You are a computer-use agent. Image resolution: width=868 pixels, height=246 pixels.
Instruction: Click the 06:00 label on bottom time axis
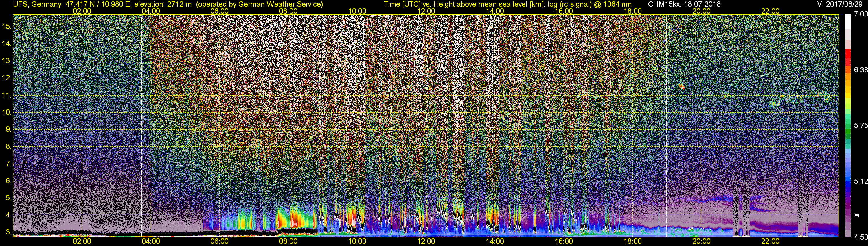pos(219,242)
